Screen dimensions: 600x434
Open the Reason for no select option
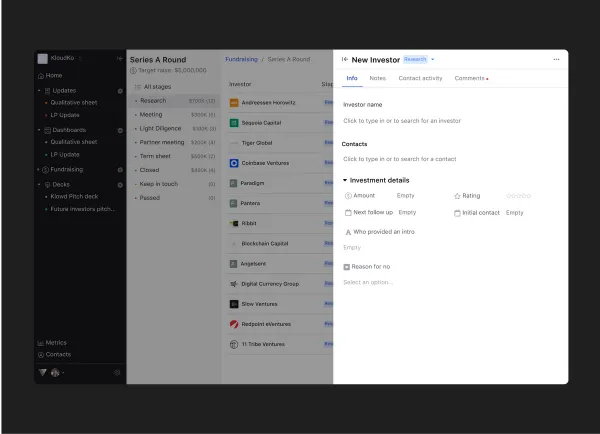pos(368,282)
